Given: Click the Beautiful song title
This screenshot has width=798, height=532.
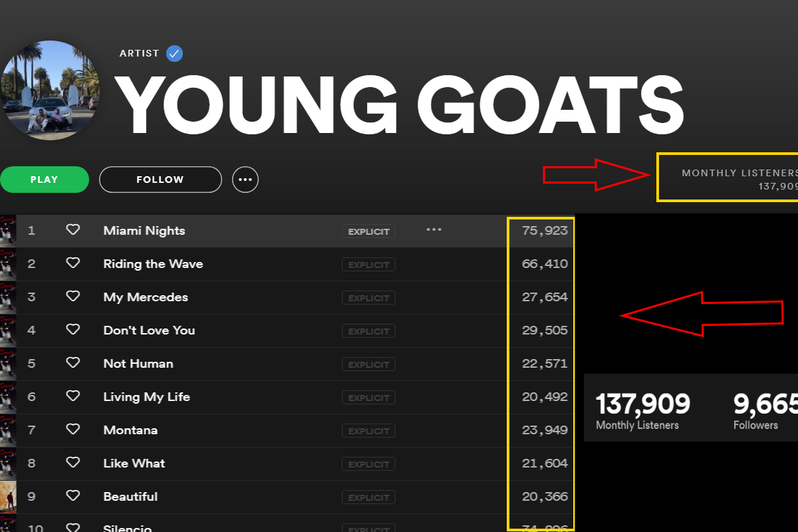Looking at the screenshot, I should point(130,497).
